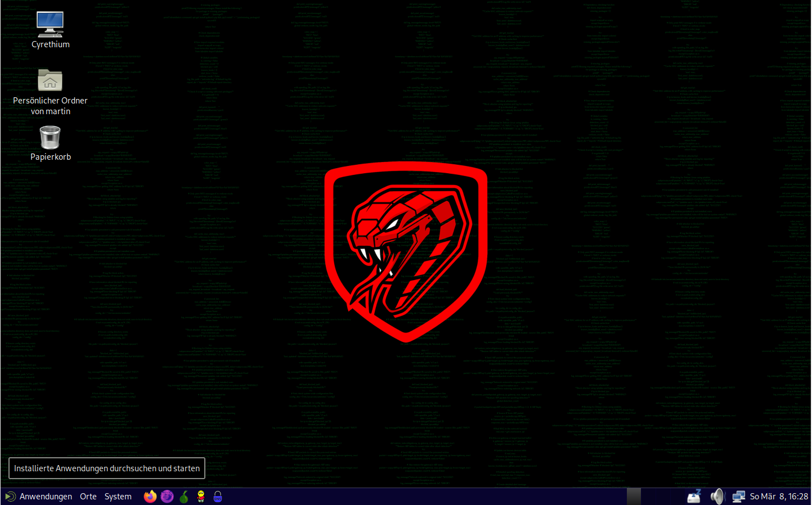Switch to the first highlighted workspace
Image resolution: width=812 pixels, height=505 pixels.
click(x=634, y=497)
